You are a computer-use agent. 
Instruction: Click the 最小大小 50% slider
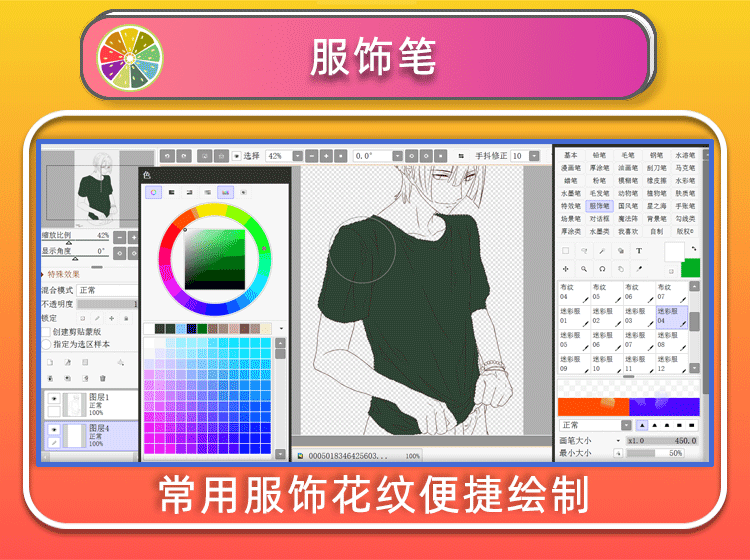click(x=655, y=453)
